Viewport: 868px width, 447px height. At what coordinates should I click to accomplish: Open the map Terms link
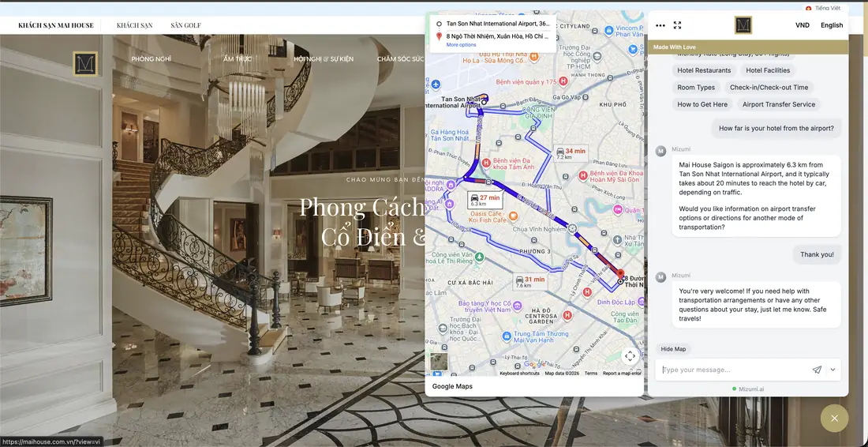point(591,374)
